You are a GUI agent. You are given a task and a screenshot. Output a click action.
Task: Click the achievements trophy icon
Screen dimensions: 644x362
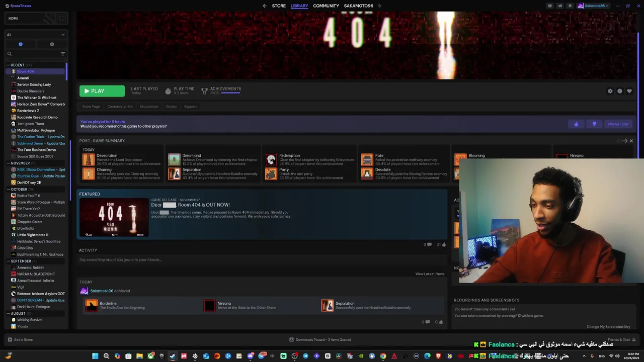tap(204, 91)
